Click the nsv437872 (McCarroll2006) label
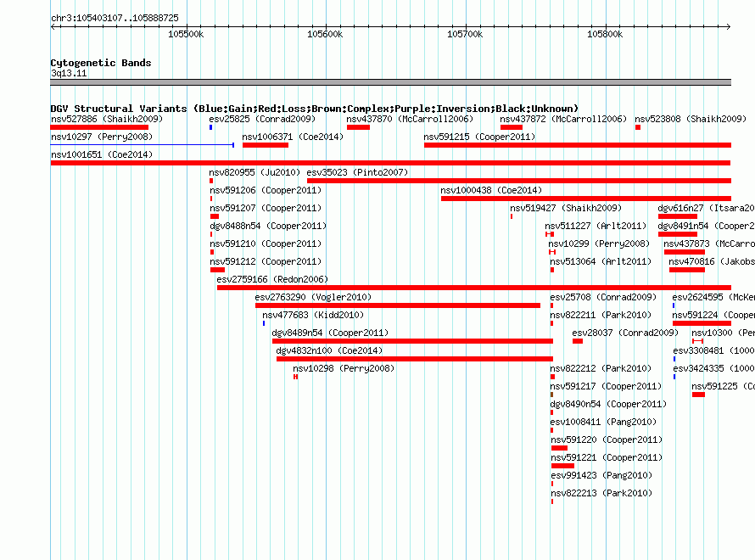Image resolution: width=755 pixels, height=560 pixels. 563,119
